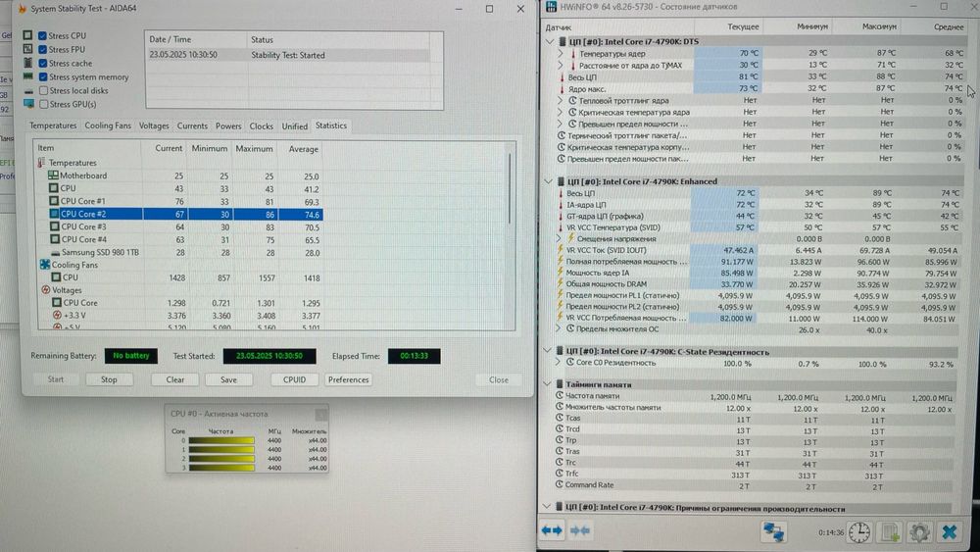This screenshot has height=552, width=980.
Task: Open the Preferences button
Action: [348, 379]
